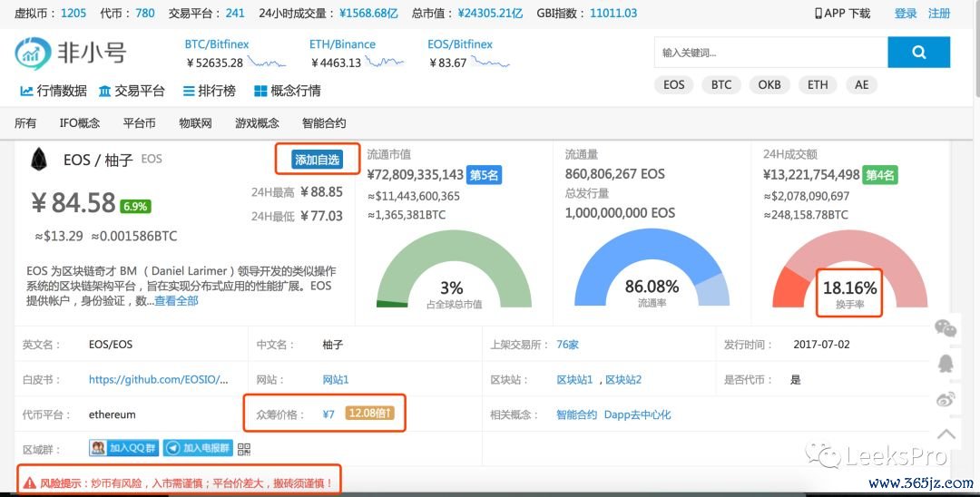Click the 加入电报群 button
This screenshot has width=980, height=497.
tap(198, 448)
